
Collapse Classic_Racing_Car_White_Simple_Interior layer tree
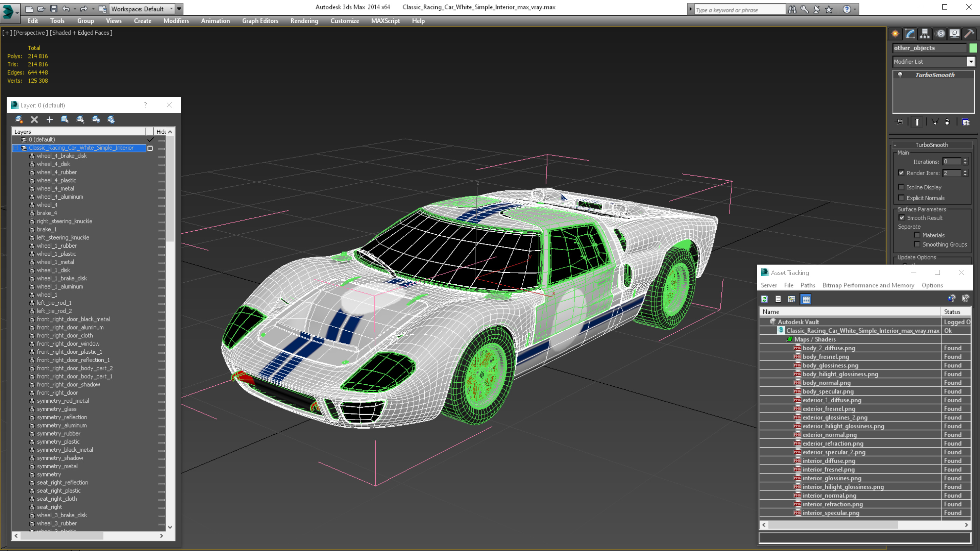click(16, 148)
